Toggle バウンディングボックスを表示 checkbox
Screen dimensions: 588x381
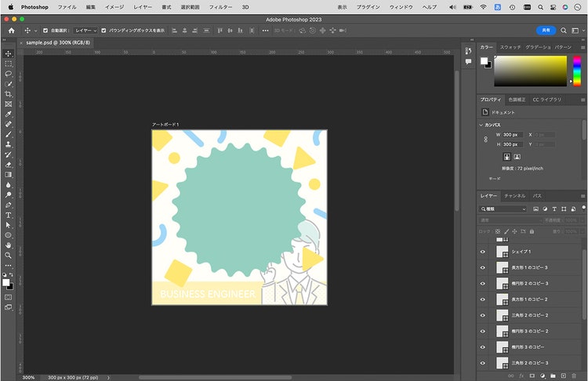[103, 31]
